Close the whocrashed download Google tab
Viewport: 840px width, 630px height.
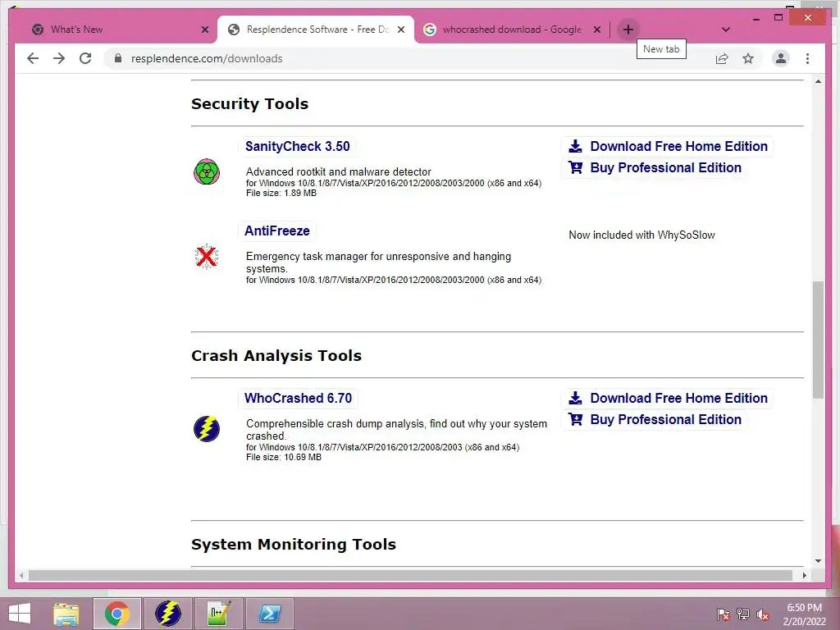(x=597, y=30)
